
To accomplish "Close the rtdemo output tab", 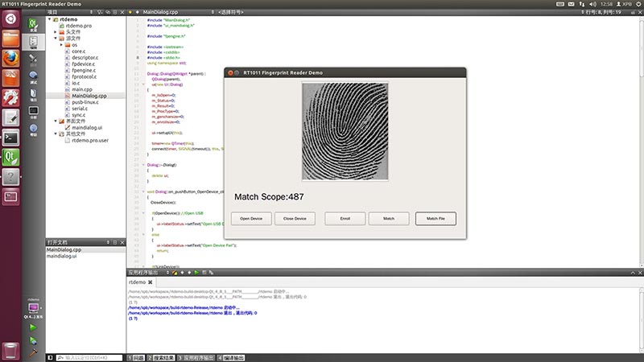I will [x=151, y=282].
